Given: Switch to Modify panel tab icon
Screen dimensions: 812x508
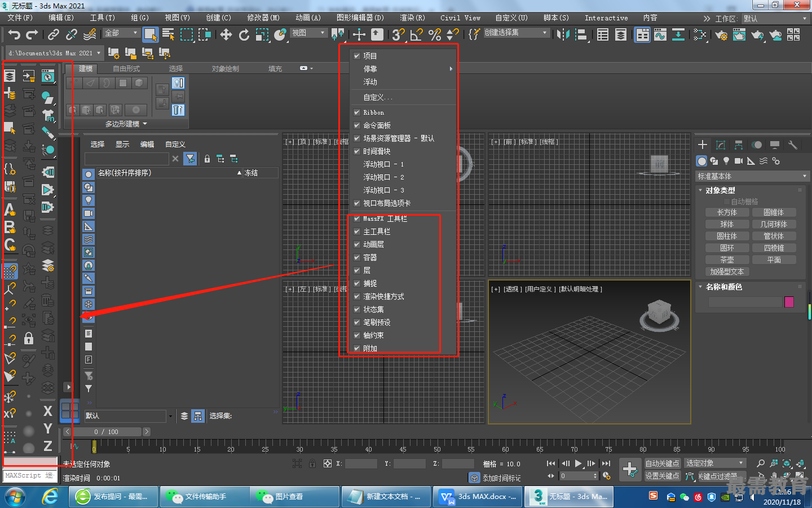Looking at the screenshot, I should pos(720,145).
